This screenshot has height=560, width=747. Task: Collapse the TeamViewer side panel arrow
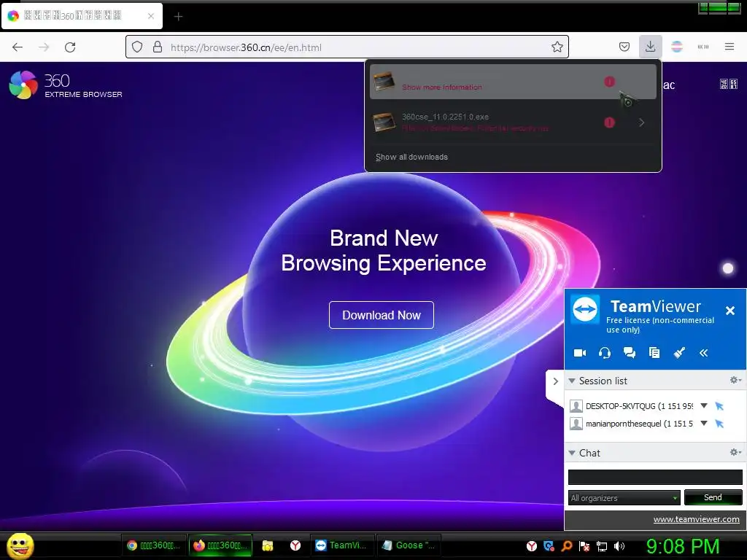tap(555, 381)
